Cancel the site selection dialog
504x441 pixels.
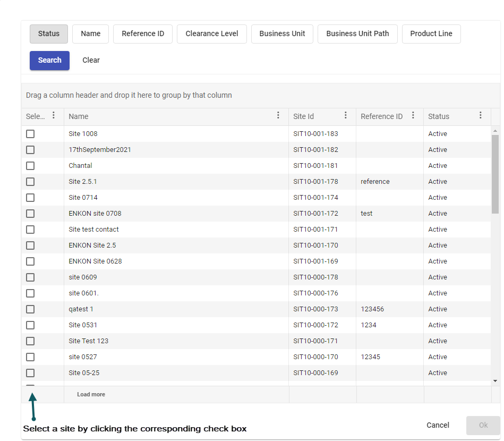tap(438, 425)
